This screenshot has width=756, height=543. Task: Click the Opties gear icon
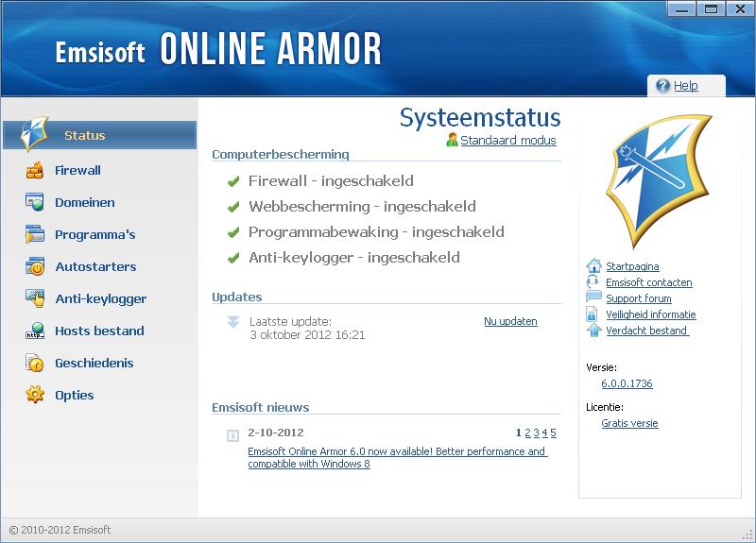(x=35, y=395)
